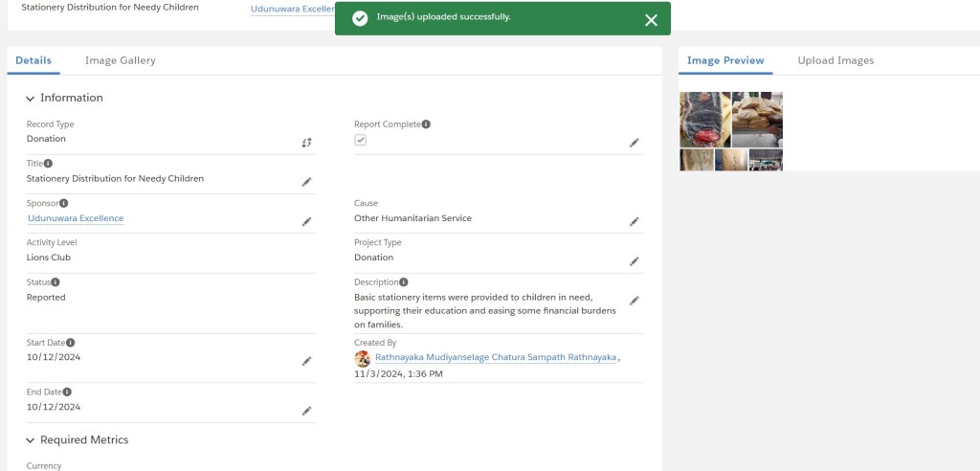This screenshot has width=980, height=471.
Task: Show info tooltip for Title
Action: click(48, 164)
